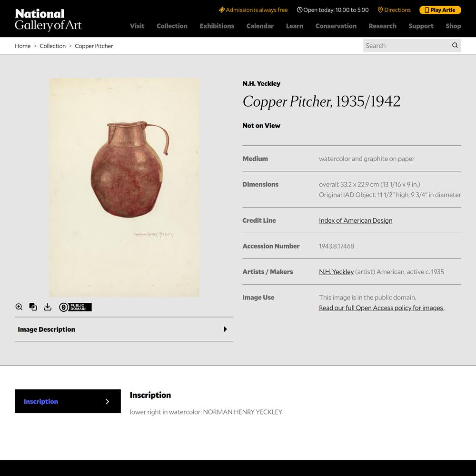476x476 pixels.
Task: Click the Credit Line field label
Action: 259,221
